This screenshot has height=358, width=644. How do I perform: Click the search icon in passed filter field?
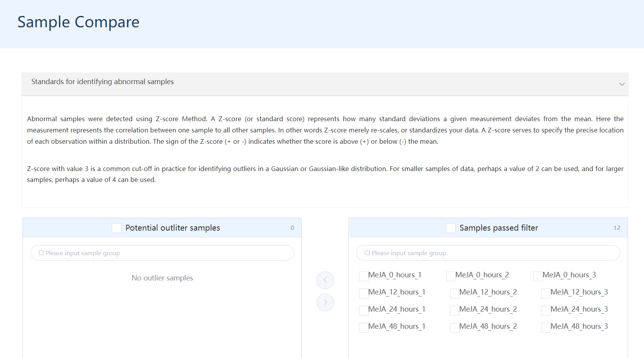(x=367, y=253)
